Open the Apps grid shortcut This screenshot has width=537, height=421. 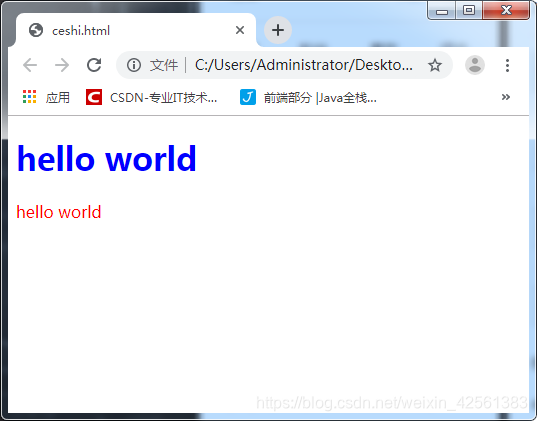(x=46, y=98)
